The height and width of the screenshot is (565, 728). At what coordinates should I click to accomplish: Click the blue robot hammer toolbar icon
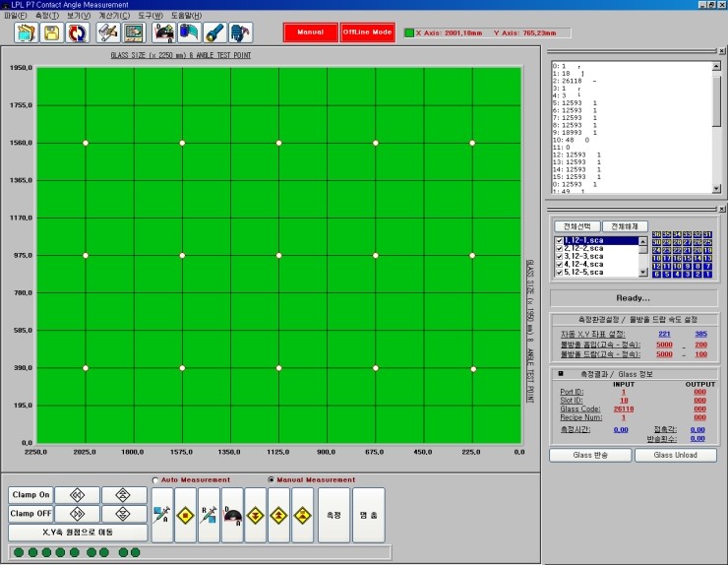coord(240,32)
